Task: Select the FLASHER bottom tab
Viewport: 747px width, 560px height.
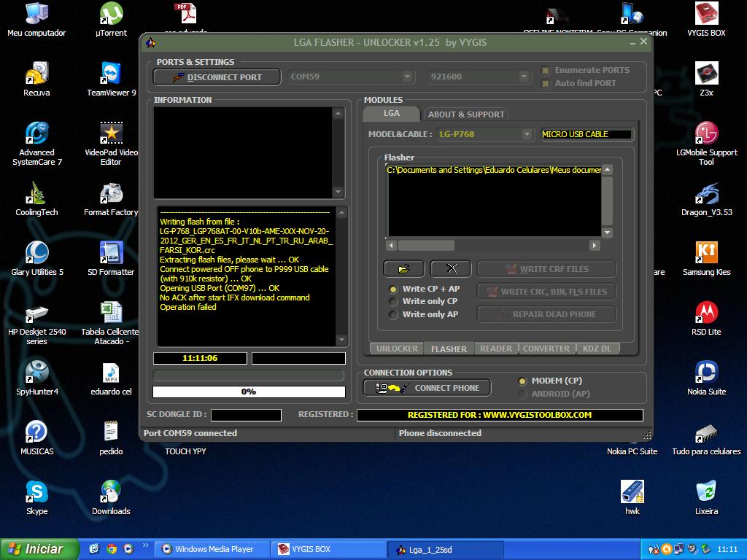Action: tap(449, 349)
